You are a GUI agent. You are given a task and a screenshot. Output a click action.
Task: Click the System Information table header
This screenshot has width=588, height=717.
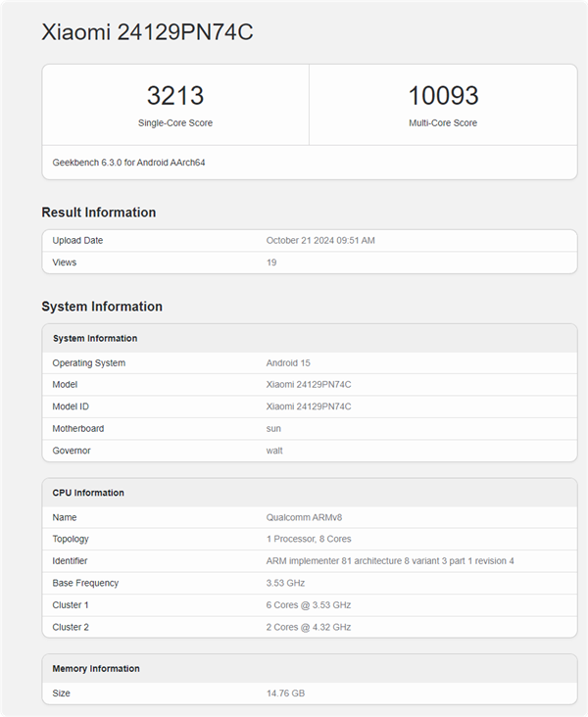[x=95, y=339]
